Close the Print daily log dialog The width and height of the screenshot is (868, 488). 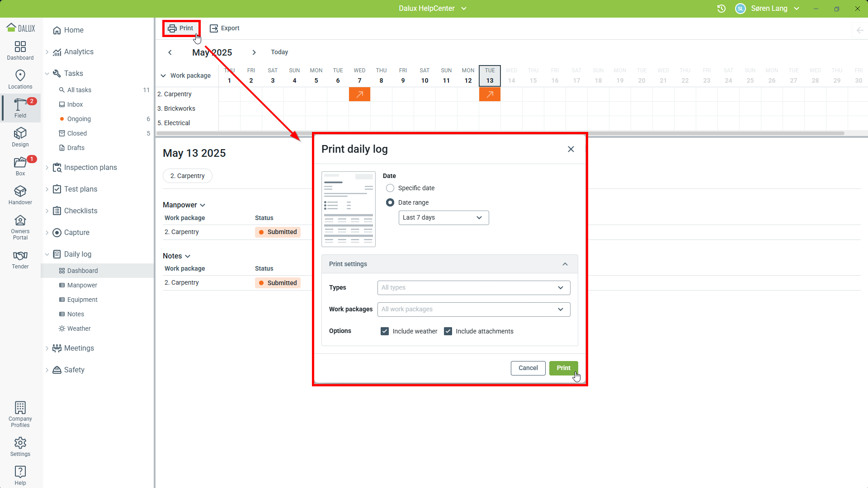(571, 149)
